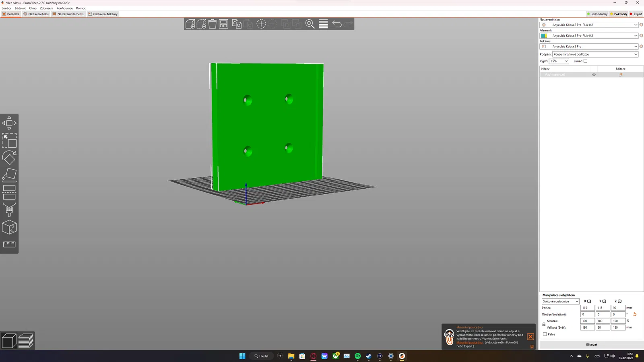Switch to Nastavení tisku tab

36,14
